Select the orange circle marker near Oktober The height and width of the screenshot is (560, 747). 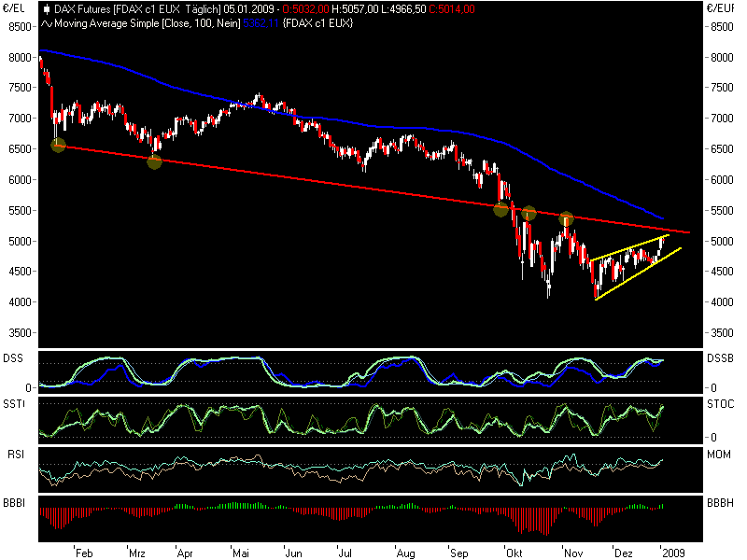pyautogui.click(x=502, y=210)
